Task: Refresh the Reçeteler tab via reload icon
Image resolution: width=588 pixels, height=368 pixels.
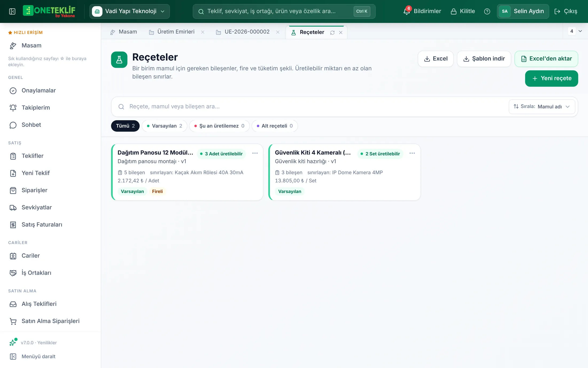Action: coord(332,32)
